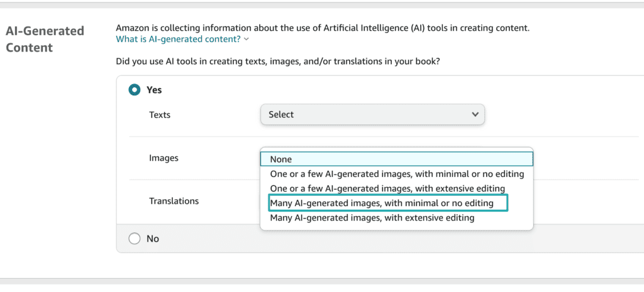Image resolution: width=644 pixels, height=292 pixels.
Task: Choose None from the Images options
Action: tap(397, 159)
